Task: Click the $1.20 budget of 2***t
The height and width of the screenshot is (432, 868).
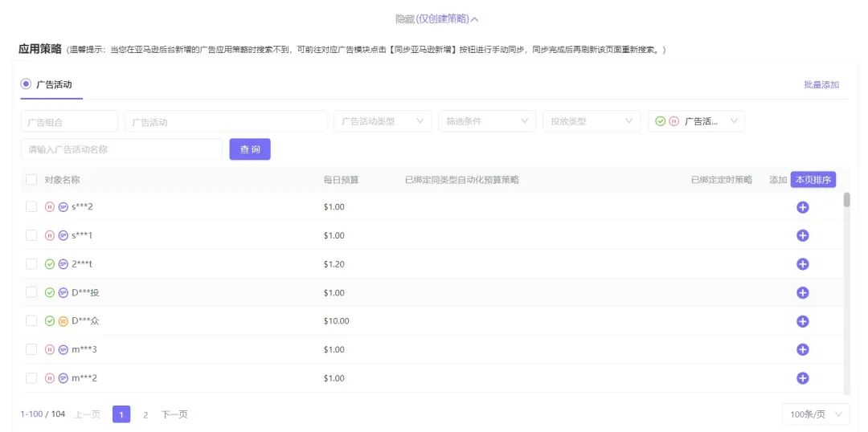Action: (334, 264)
